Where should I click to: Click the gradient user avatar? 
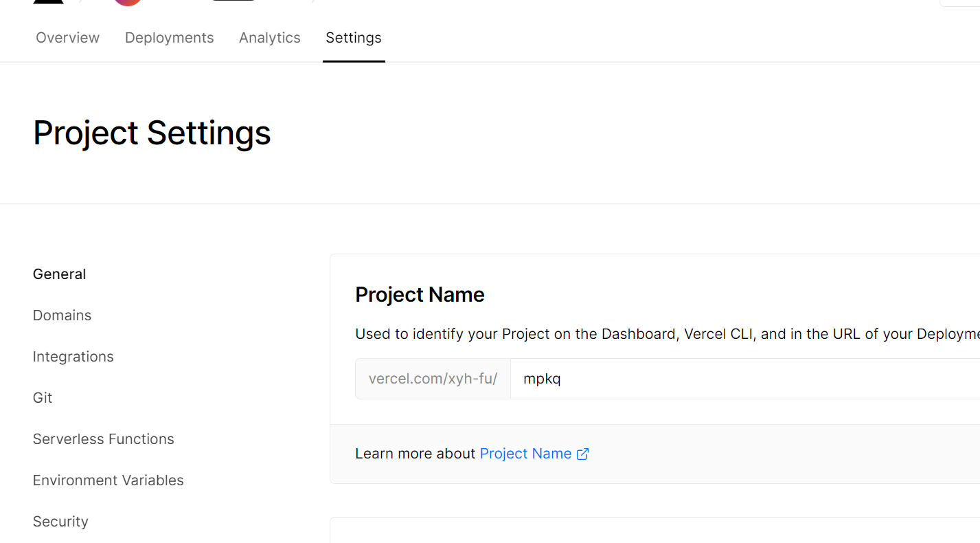pos(128,3)
